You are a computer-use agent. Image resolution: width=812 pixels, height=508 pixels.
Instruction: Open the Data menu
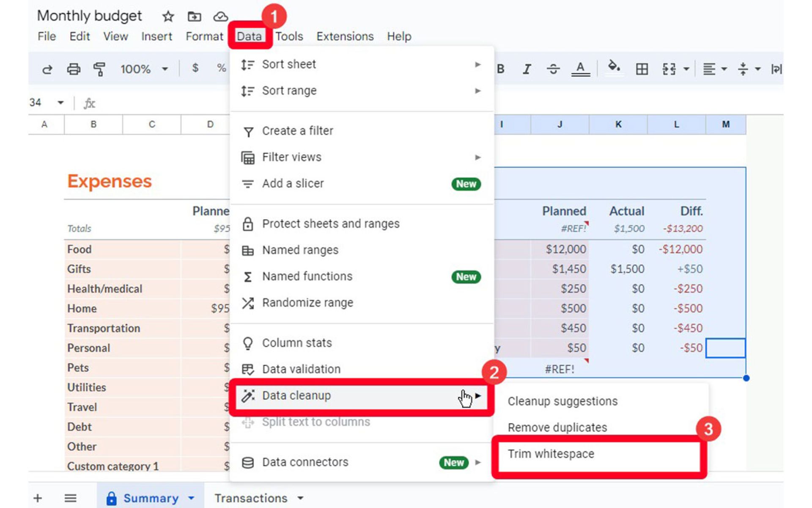pos(248,36)
